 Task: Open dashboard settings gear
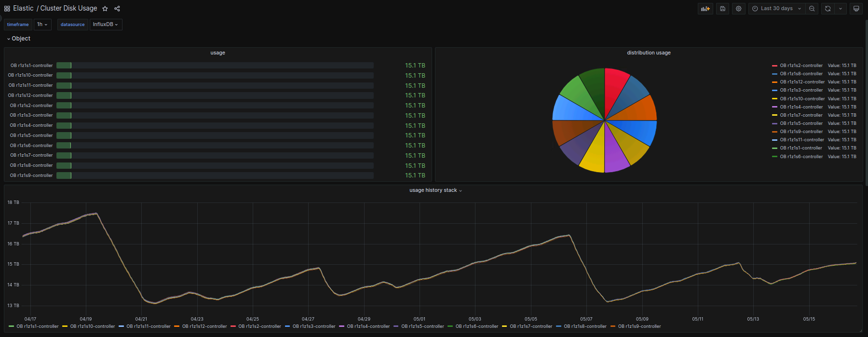click(x=738, y=9)
